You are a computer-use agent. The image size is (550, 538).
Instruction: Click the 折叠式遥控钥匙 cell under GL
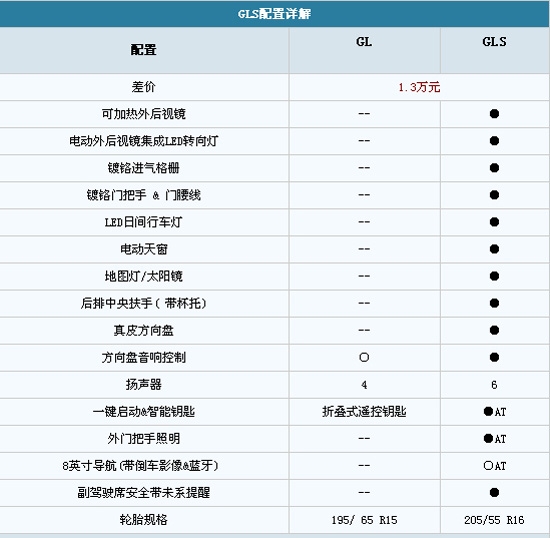(364, 411)
